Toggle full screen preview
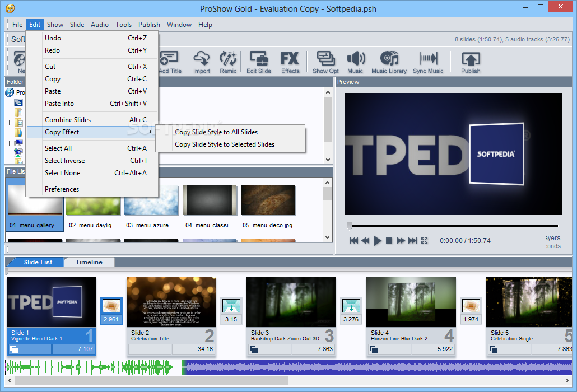The height and width of the screenshot is (392, 577). 424,240
